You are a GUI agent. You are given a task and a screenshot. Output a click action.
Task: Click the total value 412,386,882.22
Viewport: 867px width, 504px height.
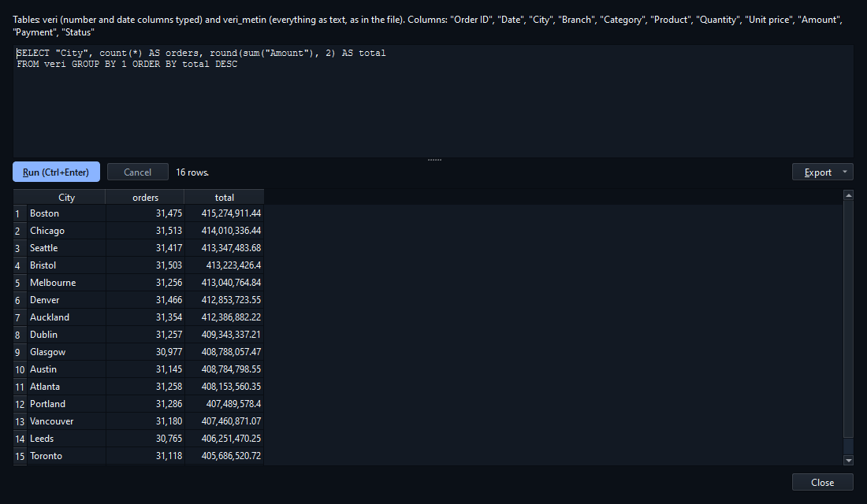pos(224,317)
